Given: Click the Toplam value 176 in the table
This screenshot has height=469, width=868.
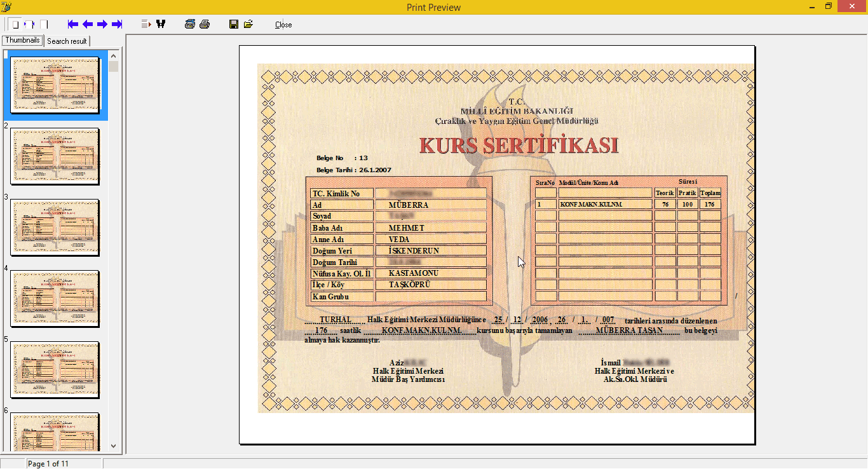Looking at the screenshot, I should tap(710, 205).
